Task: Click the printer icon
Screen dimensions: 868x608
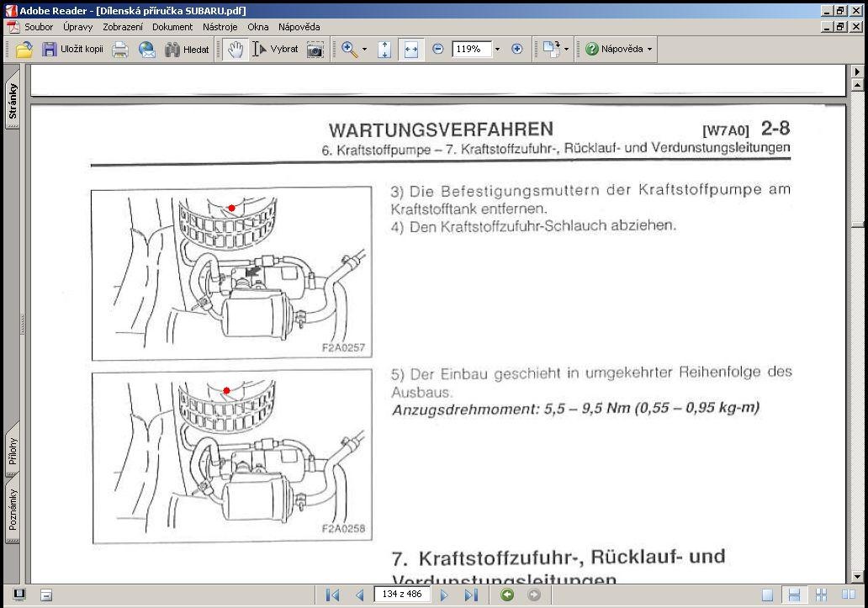Action: tap(120, 50)
